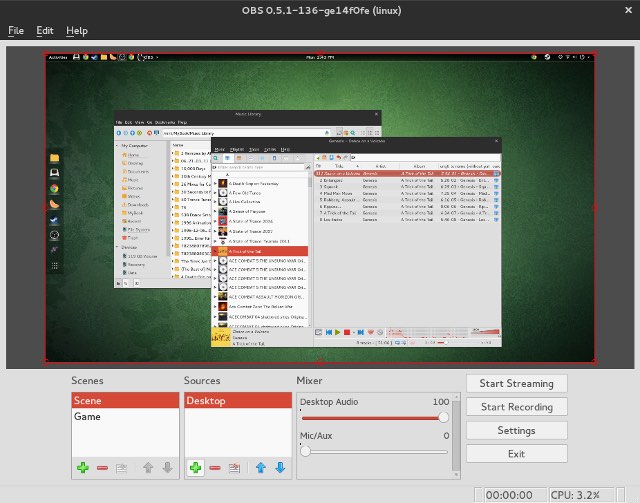Click the Desktop Audio volume slider
The height and width of the screenshot is (503, 640).
pos(375,418)
